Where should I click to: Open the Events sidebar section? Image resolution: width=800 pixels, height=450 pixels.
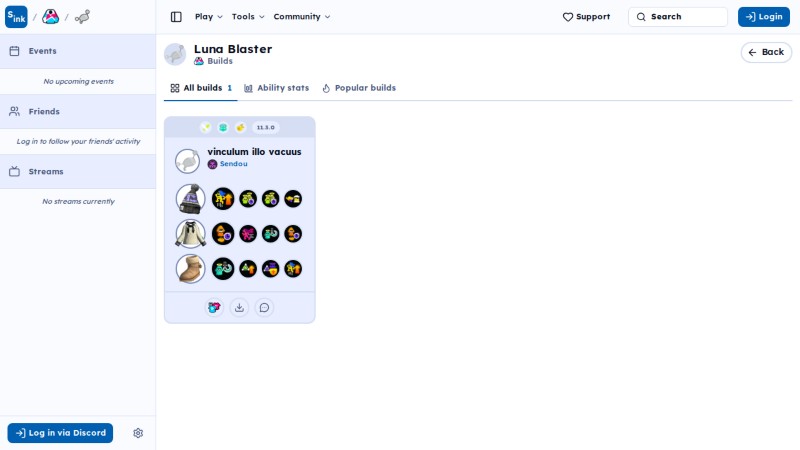[x=78, y=51]
